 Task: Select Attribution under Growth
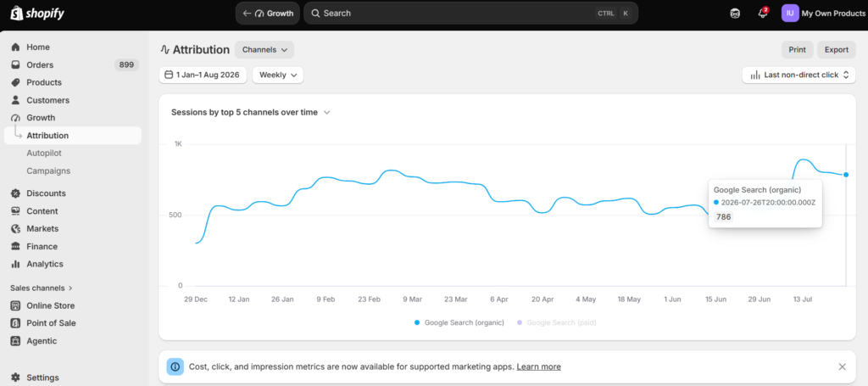coord(73,136)
